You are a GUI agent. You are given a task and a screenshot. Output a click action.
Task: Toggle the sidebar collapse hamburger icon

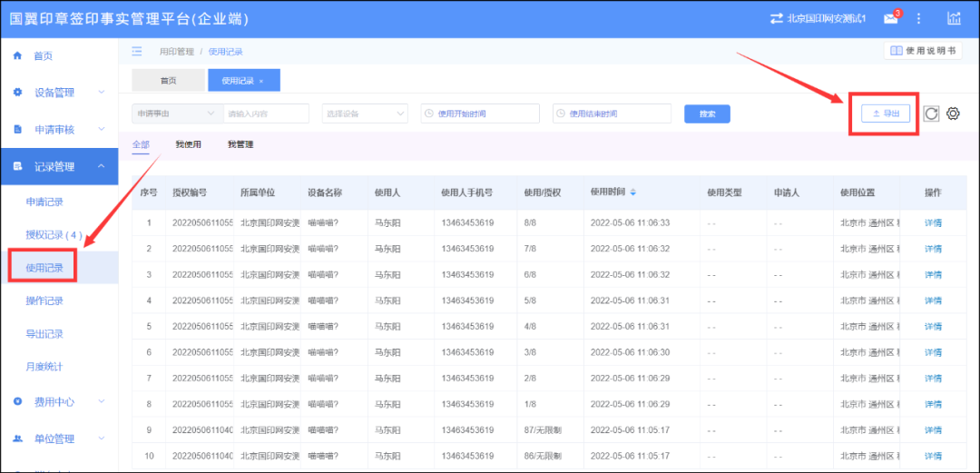137,52
